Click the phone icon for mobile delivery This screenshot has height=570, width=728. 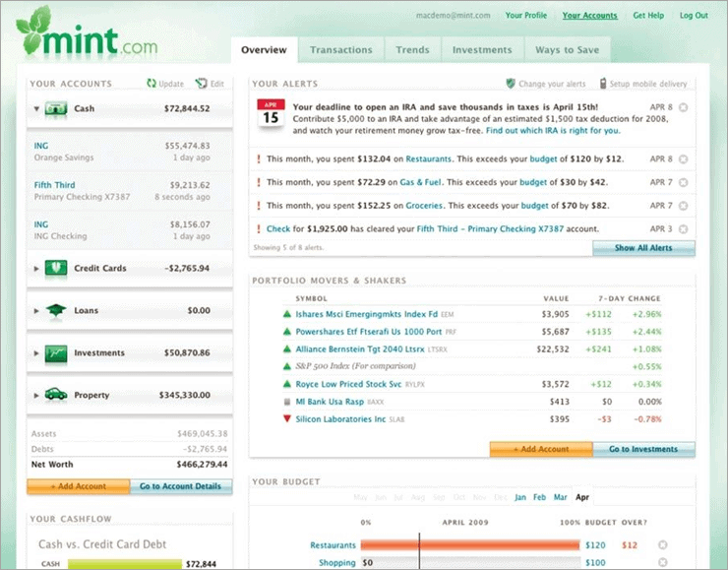tap(603, 83)
